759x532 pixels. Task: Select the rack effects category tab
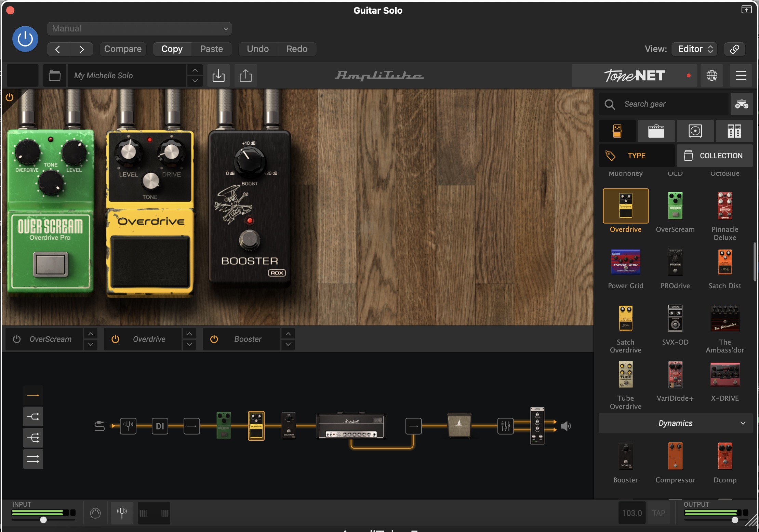coord(734,131)
